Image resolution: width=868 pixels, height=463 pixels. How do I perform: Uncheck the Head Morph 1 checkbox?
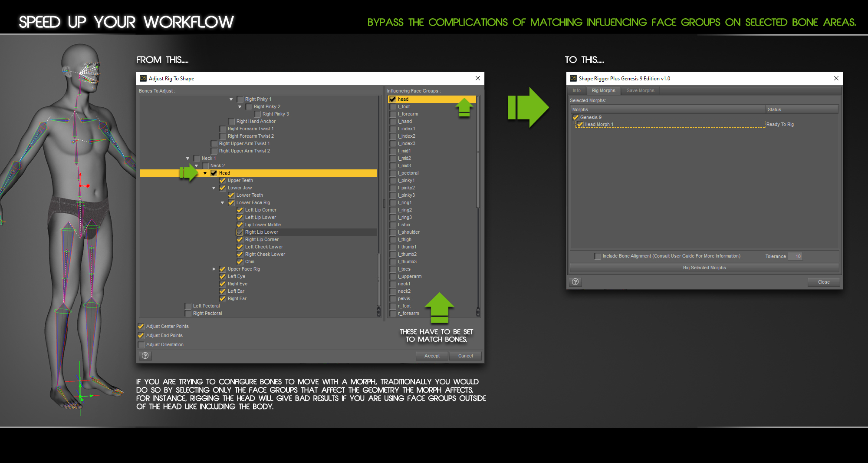580,125
